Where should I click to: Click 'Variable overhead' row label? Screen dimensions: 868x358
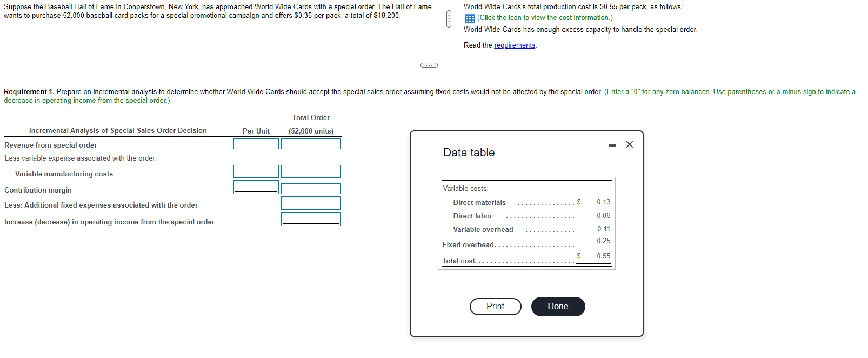[x=483, y=230]
